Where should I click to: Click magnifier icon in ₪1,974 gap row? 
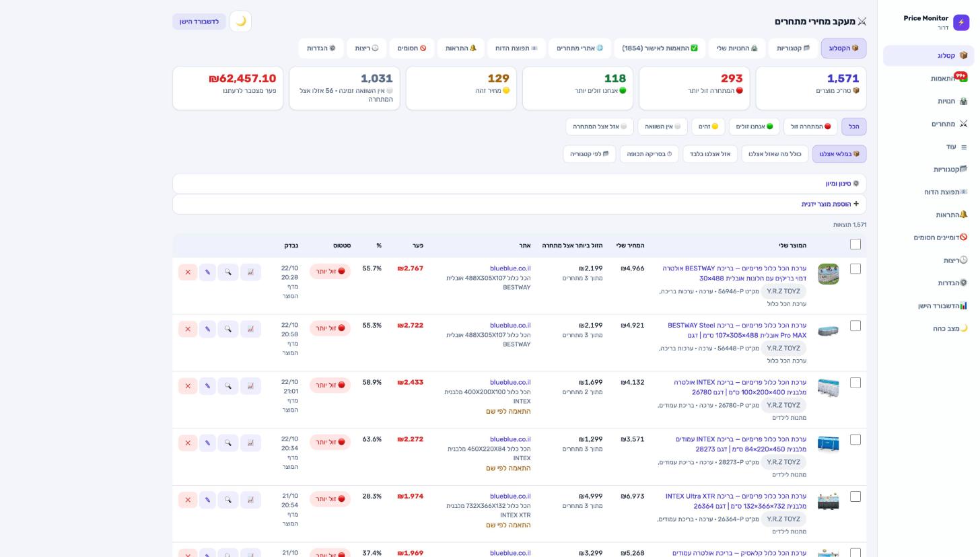[x=228, y=500]
